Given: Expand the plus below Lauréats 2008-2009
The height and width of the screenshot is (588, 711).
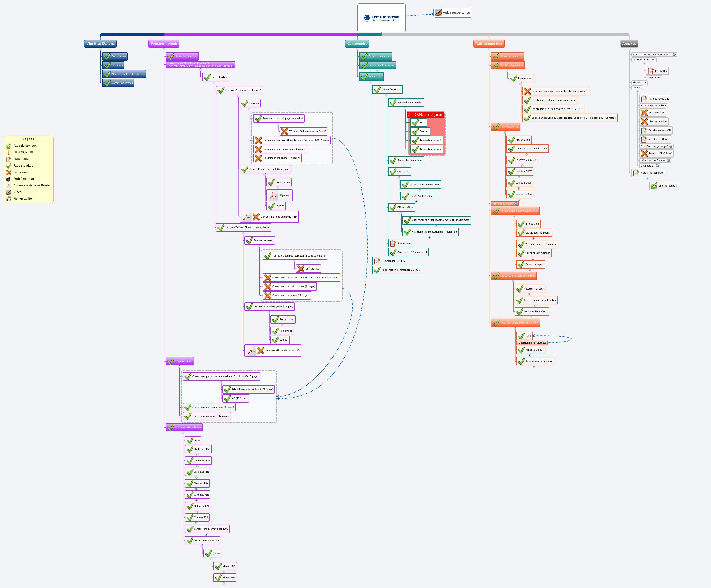Looking at the screenshot, I should tap(522, 166).
